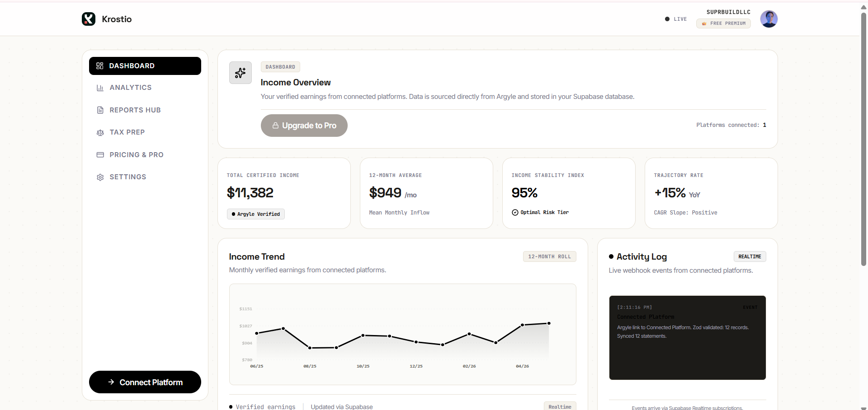
Task: Click the 12-Month Roll badge
Action: [x=549, y=256]
